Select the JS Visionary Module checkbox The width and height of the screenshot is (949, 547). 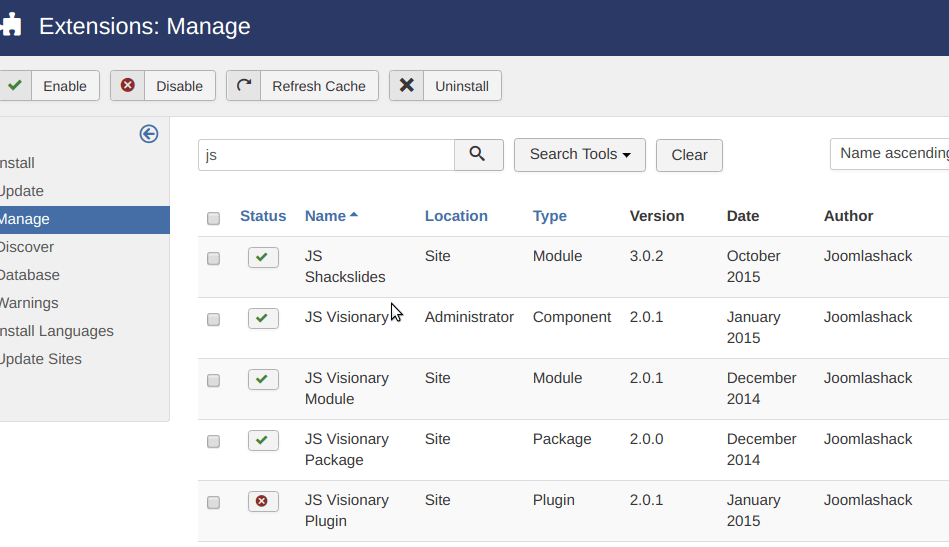click(x=213, y=381)
